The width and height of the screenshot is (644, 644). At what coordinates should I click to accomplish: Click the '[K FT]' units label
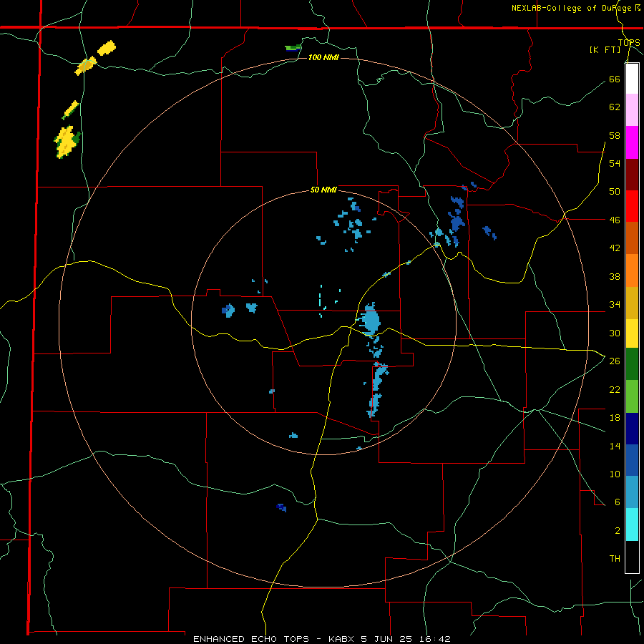pyautogui.click(x=605, y=50)
